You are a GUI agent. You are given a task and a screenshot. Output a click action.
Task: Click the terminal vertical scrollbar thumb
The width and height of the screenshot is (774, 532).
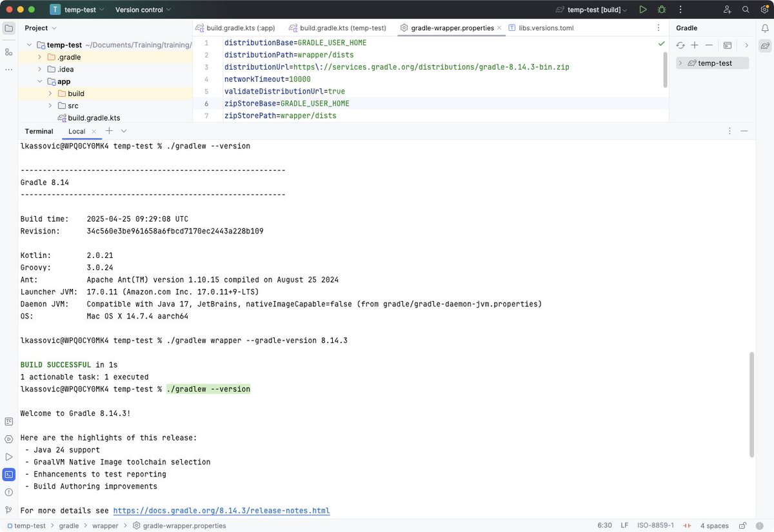tap(751, 404)
